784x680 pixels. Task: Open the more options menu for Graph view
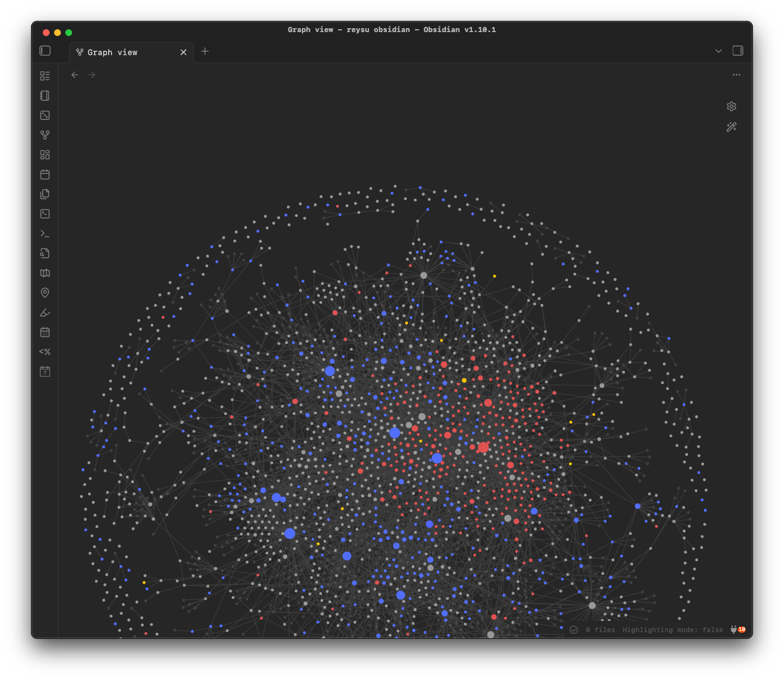coord(737,74)
